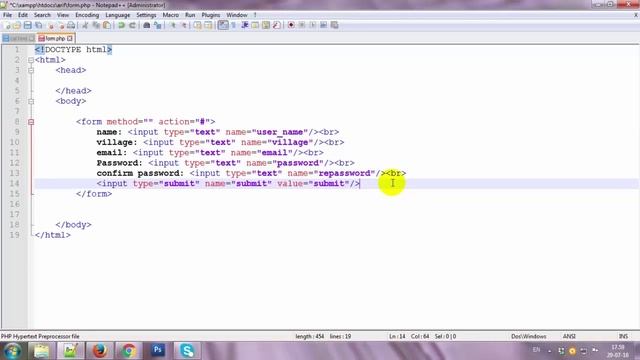The width and height of the screenshot is (640, 360).
Task: Collapse the form tag fold on line 8
Action: (31, 122)
